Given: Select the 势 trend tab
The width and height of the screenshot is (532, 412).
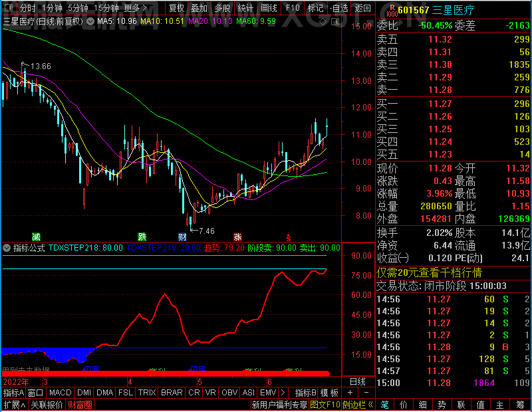Looking at the screenshot, I should (442, 405).
